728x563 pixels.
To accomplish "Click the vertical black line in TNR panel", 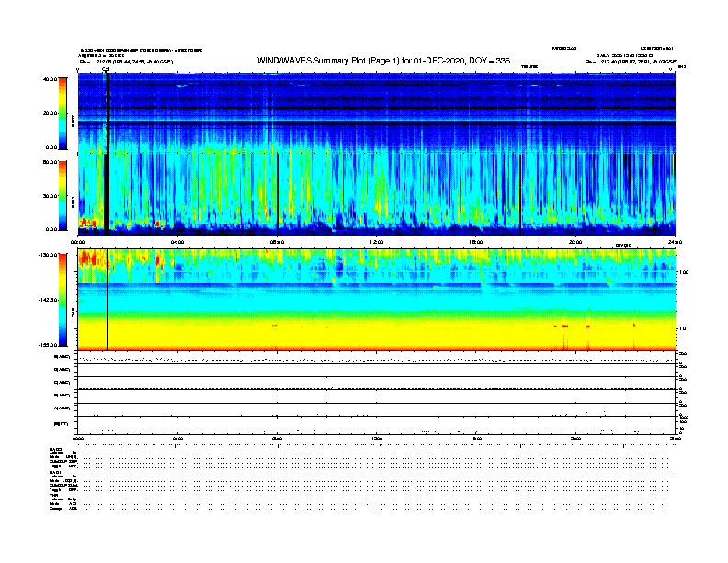I will pyautogui.click(x=108, y=300).
